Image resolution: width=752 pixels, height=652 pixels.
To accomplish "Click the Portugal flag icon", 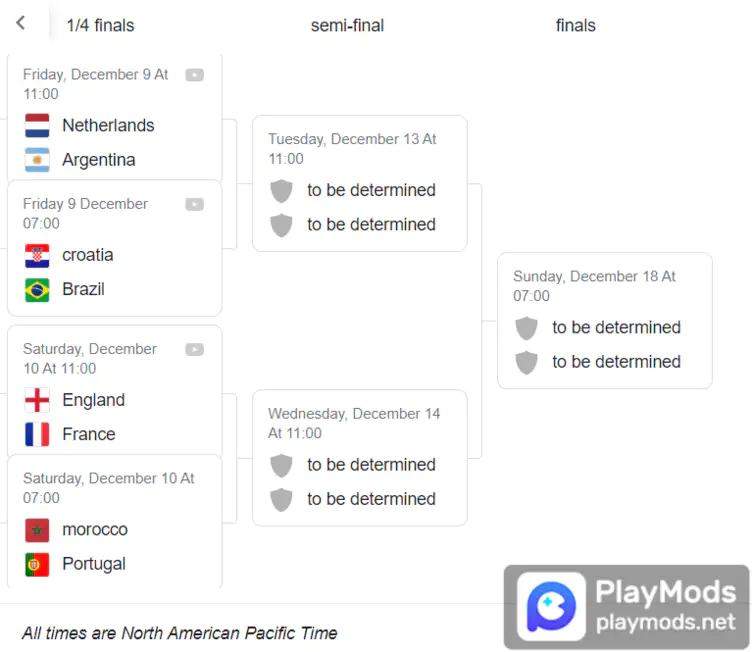I will tap(37, 564).
